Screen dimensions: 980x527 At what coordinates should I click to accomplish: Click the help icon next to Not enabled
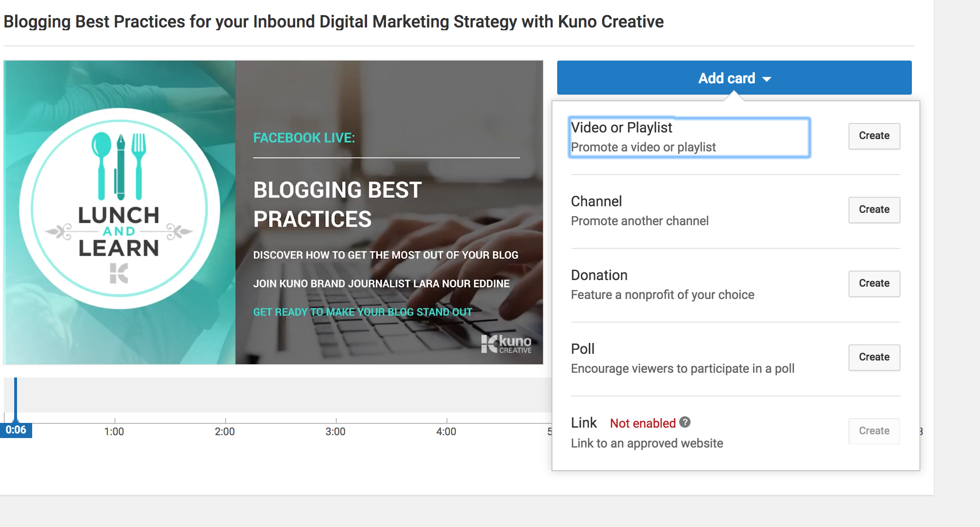tap(685, 422)
